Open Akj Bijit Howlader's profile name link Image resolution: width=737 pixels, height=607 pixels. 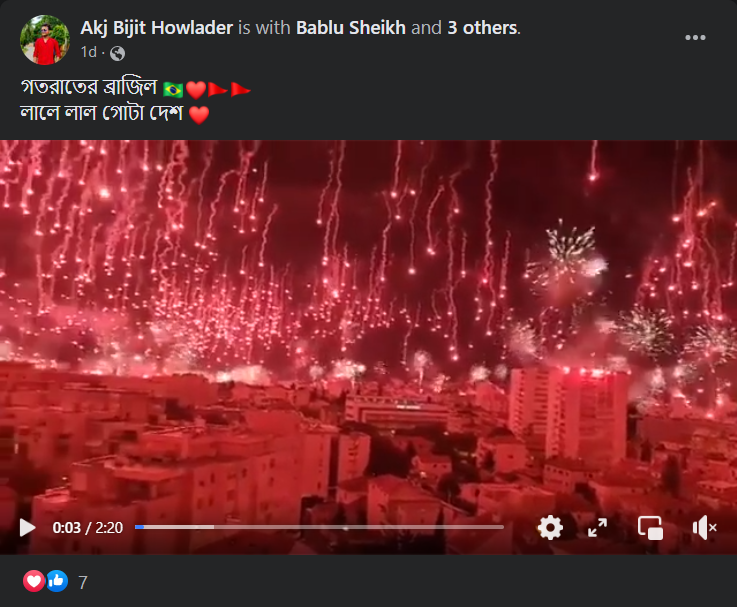click(157, 28)
